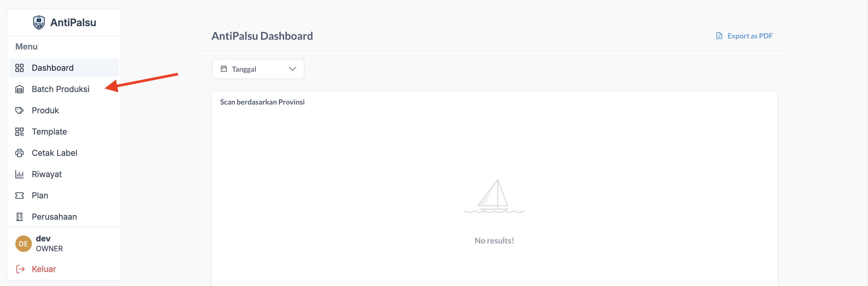Click the Template QR code icon
This screenshot has width=868, height=286.
pyautogui.click(x=19, y=132)
